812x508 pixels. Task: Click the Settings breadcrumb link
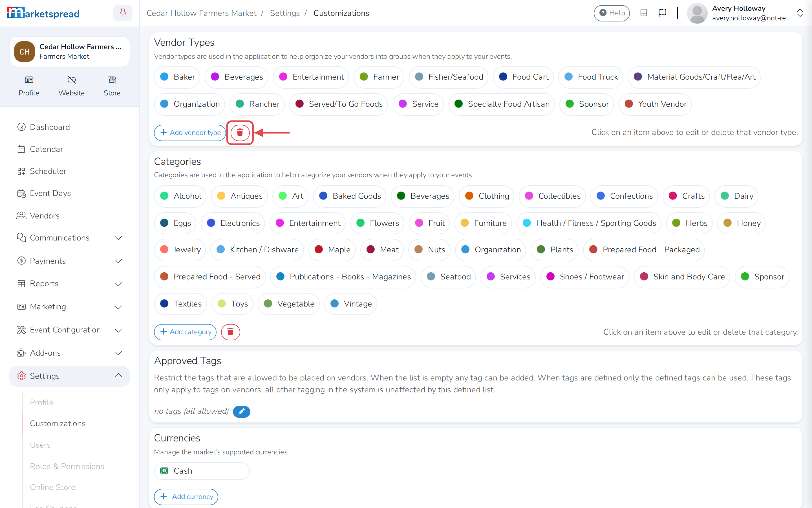tap(284, 13)
